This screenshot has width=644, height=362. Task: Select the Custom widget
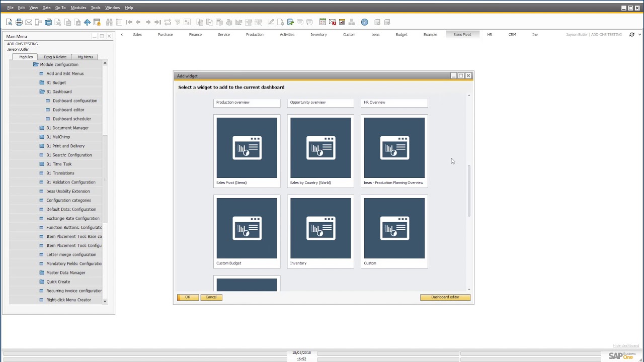394,232
